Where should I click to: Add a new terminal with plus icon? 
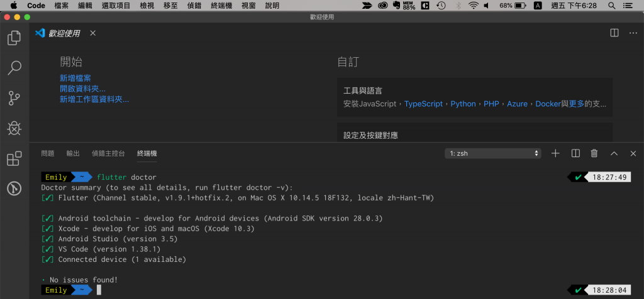click(555, 153)
